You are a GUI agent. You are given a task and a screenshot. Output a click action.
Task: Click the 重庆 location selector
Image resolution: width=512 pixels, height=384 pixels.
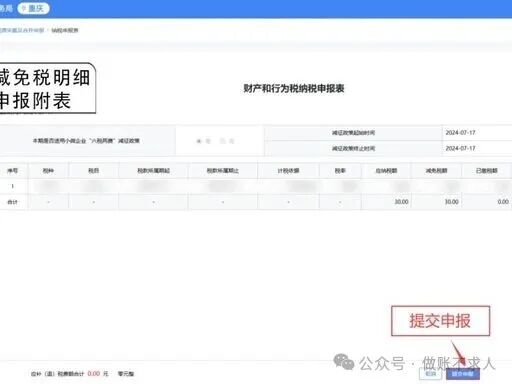tap(33, 8)
